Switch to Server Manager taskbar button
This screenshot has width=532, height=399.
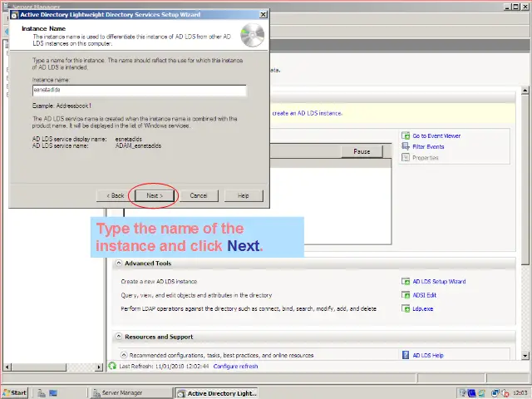point(131,393)
